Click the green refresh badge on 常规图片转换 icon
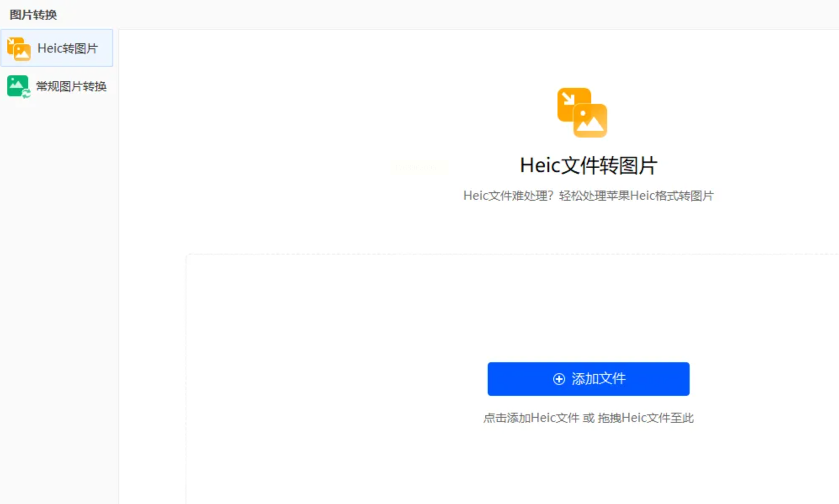The width and height of the screenshot is (839, 504). pos(27,94)
